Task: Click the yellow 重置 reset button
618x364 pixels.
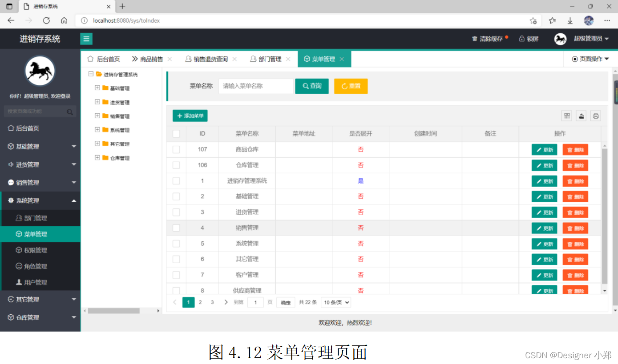Action: [x=351, y=86]
